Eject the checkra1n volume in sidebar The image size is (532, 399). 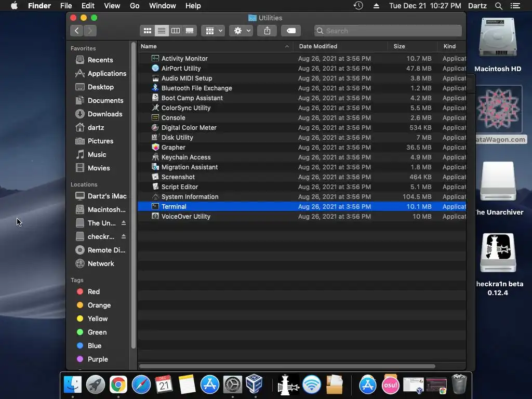click(124, 236)
